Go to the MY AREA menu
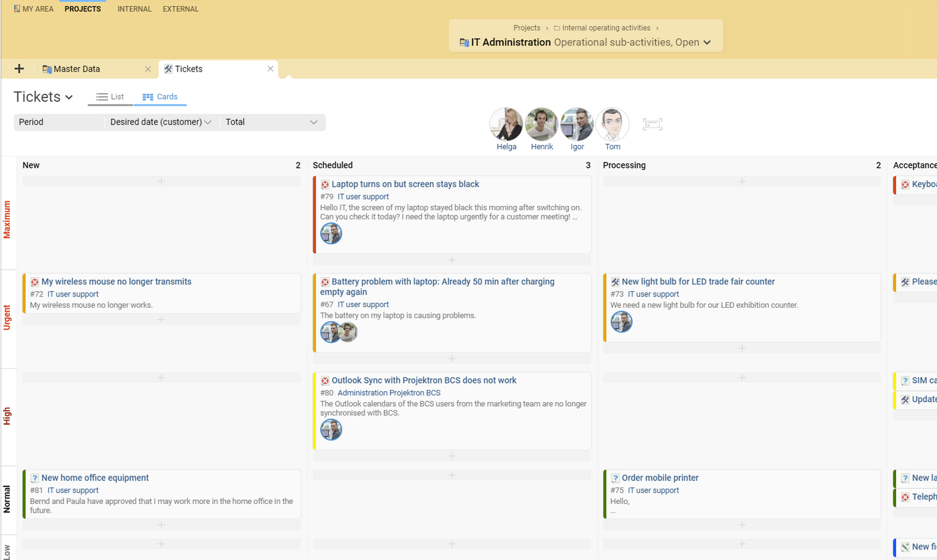 click(x=33, y=9)
